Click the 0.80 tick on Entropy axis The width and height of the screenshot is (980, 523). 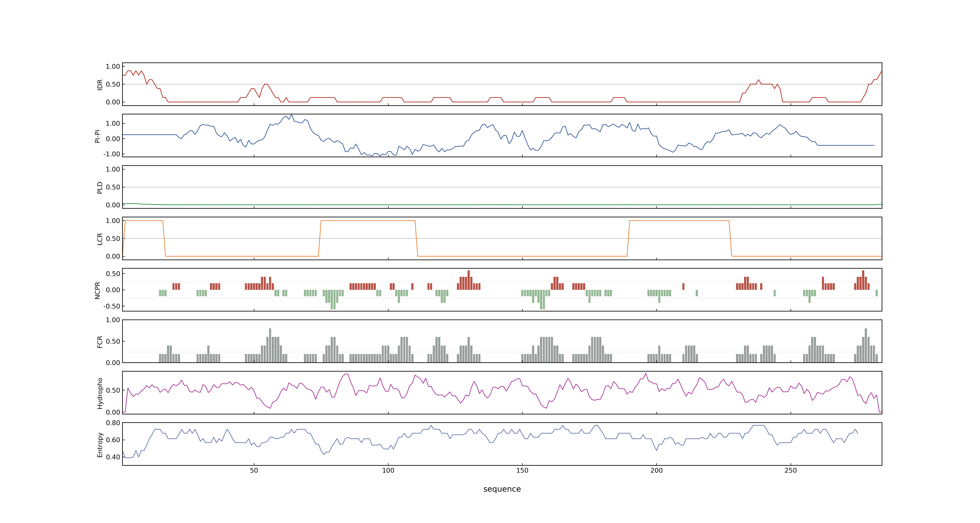tap(113, 423)
